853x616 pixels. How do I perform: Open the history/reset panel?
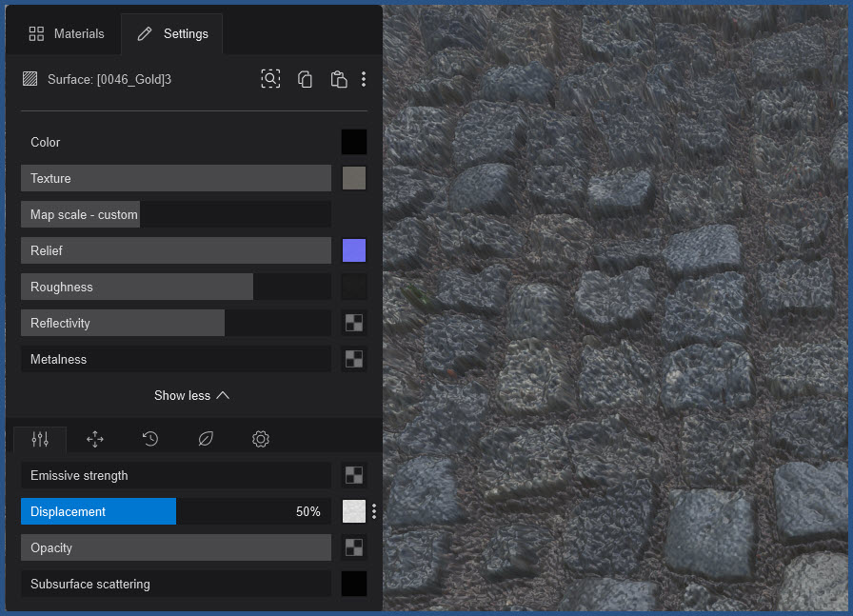[x=149, y=439]
